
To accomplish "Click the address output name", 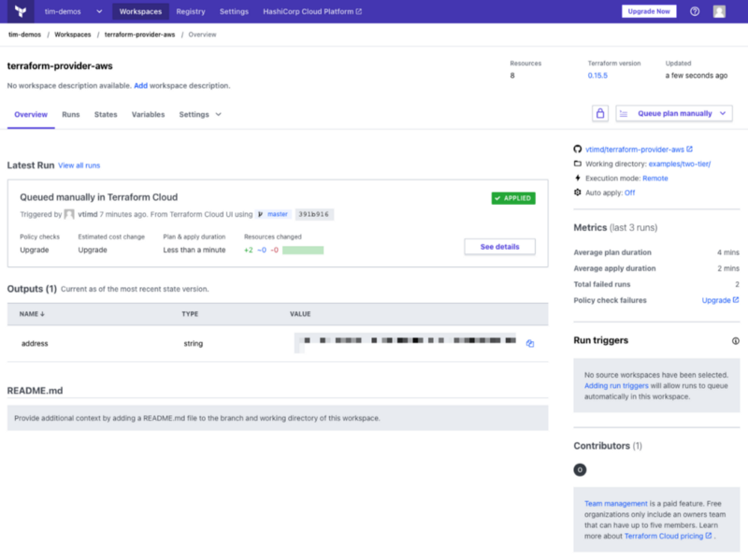I will click(35, 343).
